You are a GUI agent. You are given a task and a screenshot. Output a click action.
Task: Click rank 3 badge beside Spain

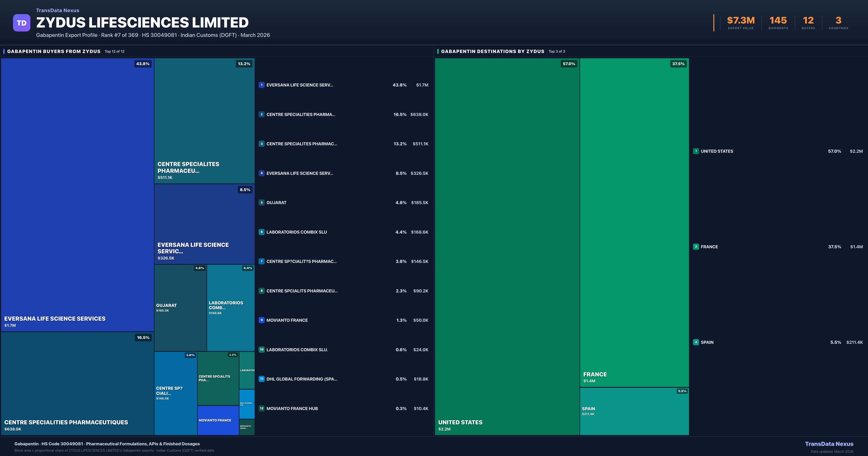696,342
